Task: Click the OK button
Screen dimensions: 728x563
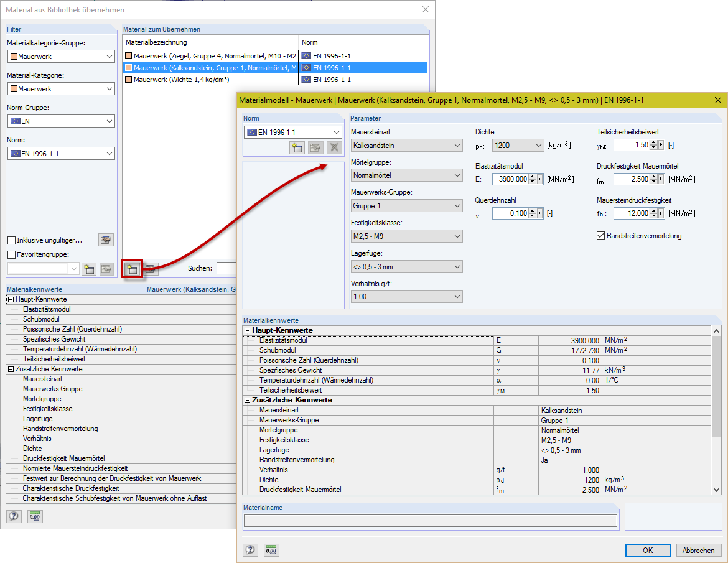Action: tap(648, 550)
